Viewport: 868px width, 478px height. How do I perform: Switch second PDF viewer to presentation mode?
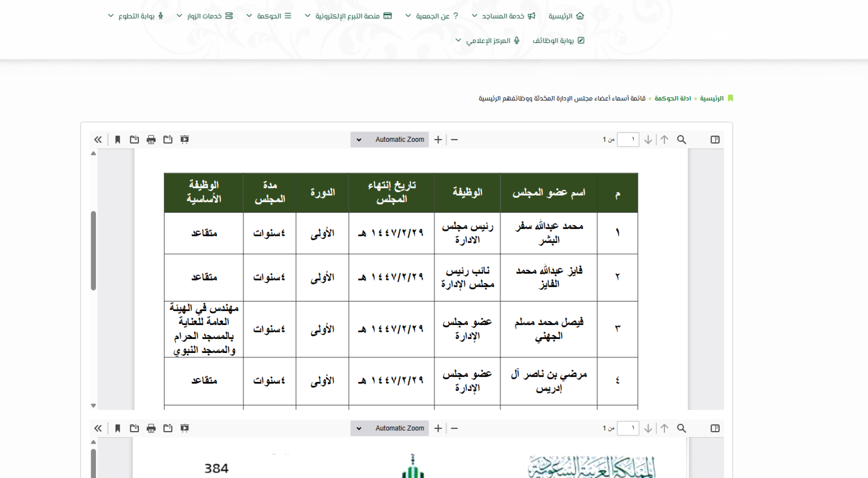coord(184,428)
